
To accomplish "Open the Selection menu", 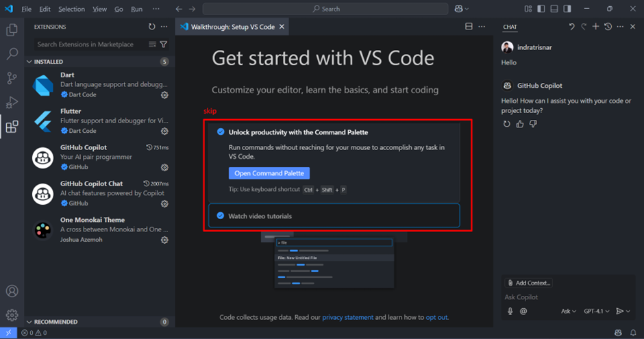I will 71,9.
